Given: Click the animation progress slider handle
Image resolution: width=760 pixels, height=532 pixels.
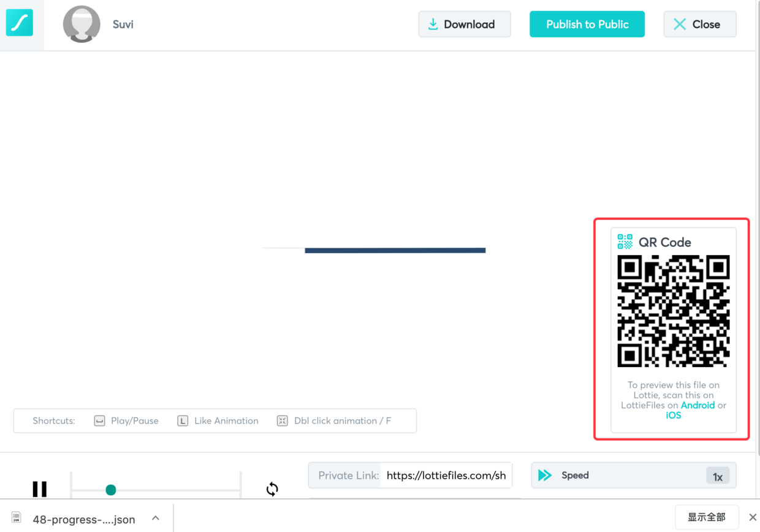Looking at the screenshot, I should point(111,490).
